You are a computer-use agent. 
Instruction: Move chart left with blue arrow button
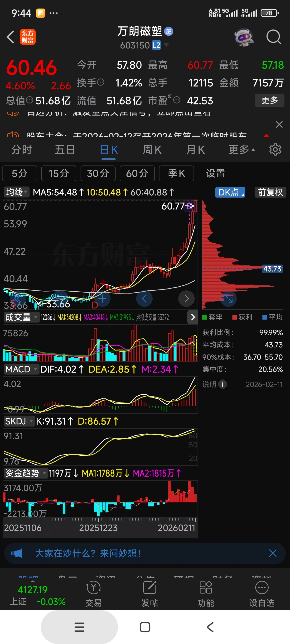coord(144,299)
